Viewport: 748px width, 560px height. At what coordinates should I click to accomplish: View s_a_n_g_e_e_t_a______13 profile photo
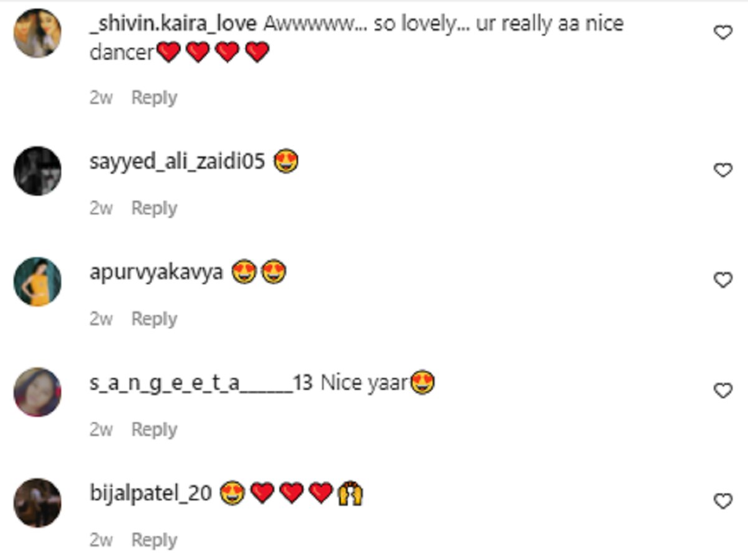click(37, 392)
